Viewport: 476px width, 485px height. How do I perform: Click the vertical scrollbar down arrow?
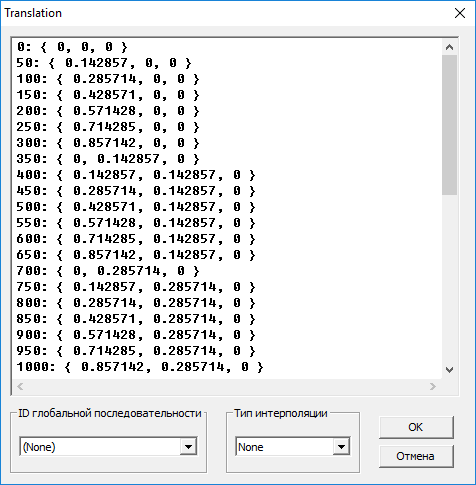[x=449, y=370]
